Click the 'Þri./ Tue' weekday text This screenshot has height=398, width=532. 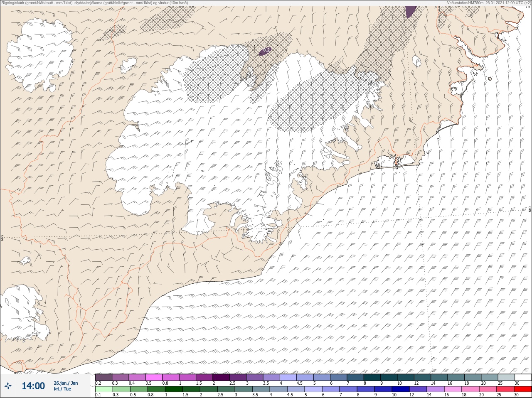62,389
